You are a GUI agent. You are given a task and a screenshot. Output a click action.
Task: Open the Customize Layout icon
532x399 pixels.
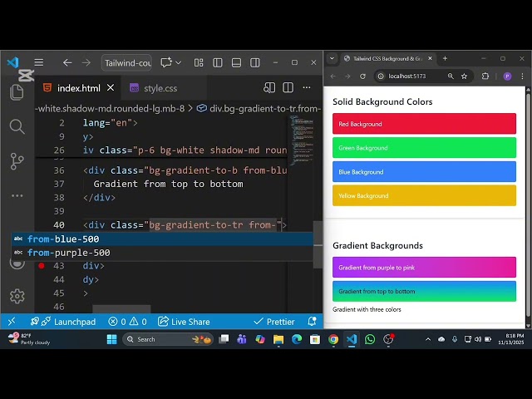(199, 63)
